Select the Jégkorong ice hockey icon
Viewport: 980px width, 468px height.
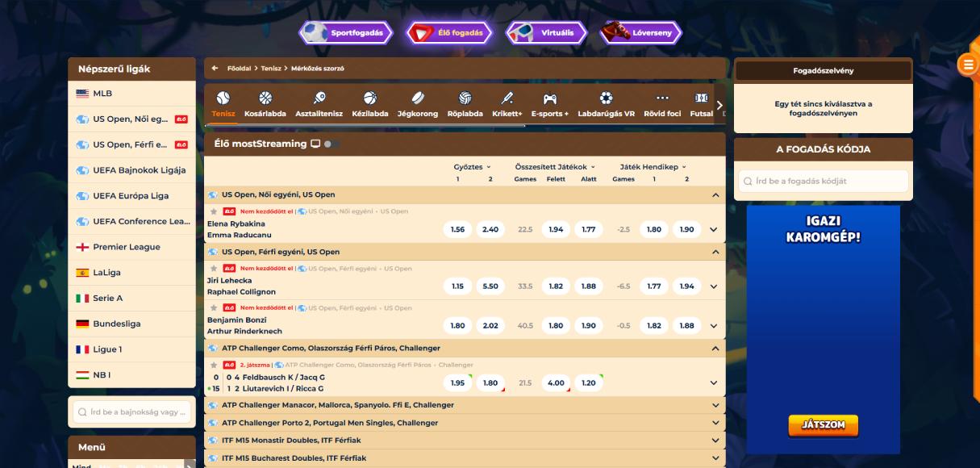(417, 98)
